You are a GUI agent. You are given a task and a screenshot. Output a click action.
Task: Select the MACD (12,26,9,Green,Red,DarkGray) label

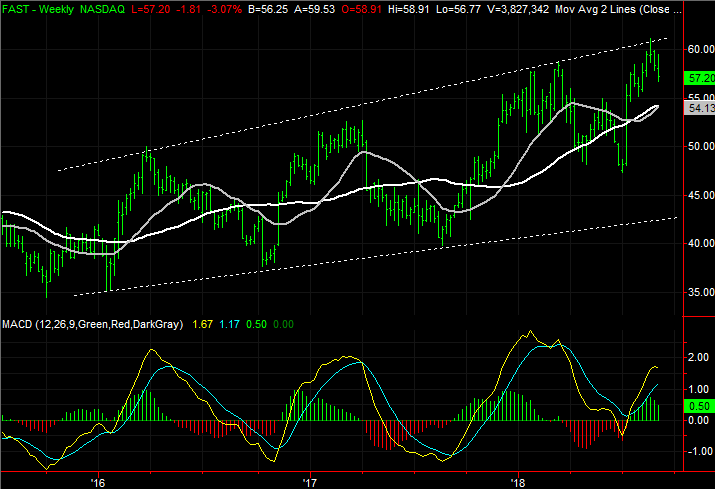(x=93, y=324)
